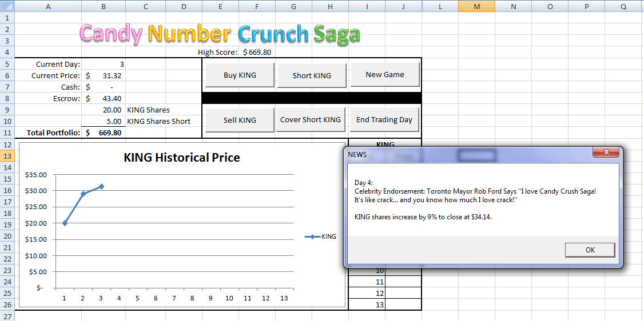The height and width of the screenshot is (321, 644).
Task: Start over with the New Game button
Action: click(x=384, y=75)
